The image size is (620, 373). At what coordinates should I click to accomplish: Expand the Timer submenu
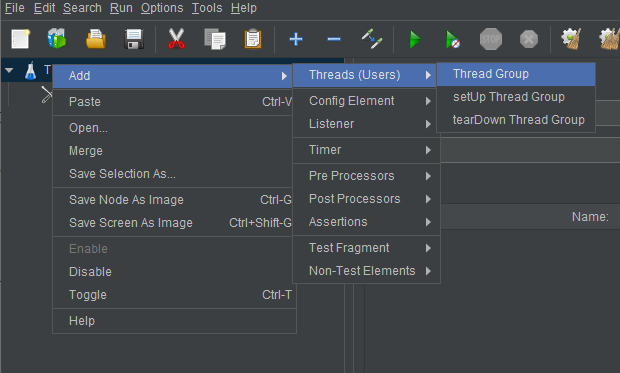(x=367, y=150)
